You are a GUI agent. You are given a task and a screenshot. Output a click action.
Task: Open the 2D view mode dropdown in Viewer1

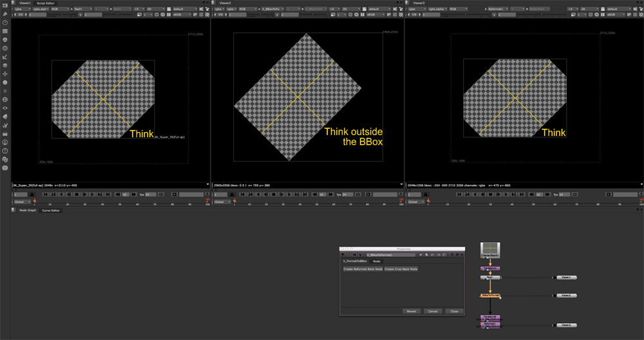[x=156, y=9]
